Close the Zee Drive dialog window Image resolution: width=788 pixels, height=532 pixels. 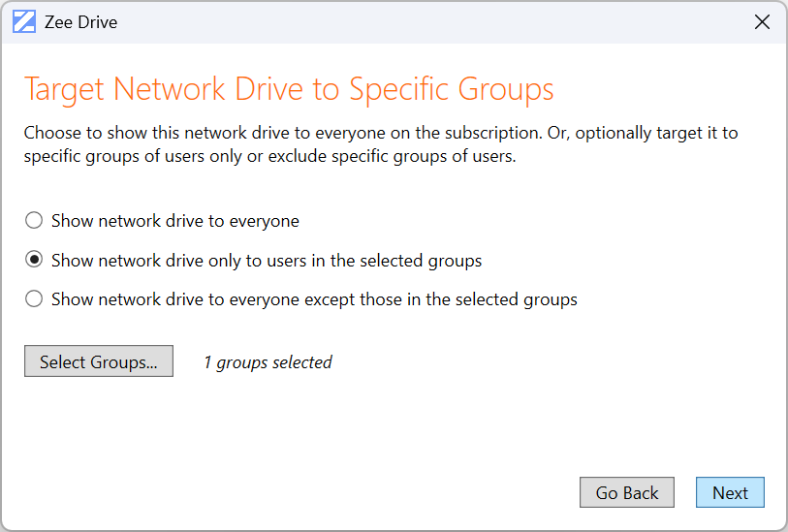pos(762,22)
